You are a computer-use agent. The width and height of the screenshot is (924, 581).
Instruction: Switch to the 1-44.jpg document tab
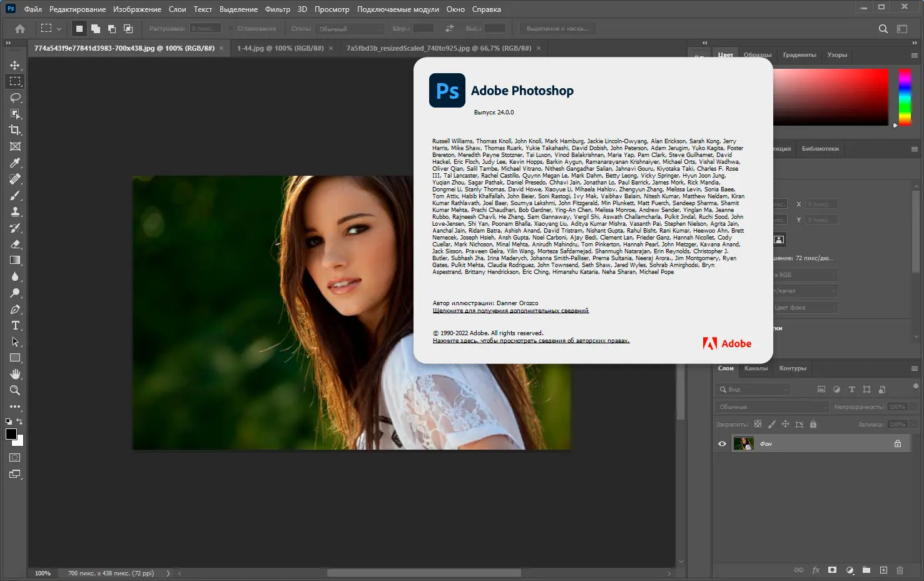[x=280, y=48]
